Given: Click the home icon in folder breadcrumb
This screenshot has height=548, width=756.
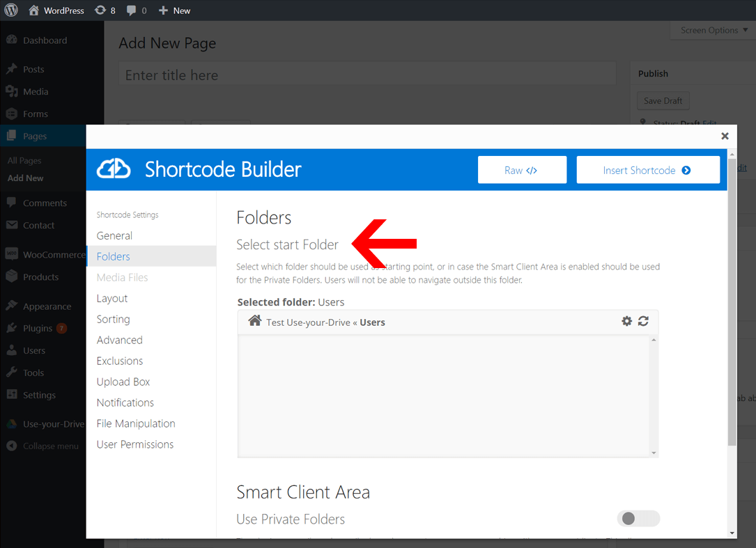Looking at the screenshot, I should (254, 320).
